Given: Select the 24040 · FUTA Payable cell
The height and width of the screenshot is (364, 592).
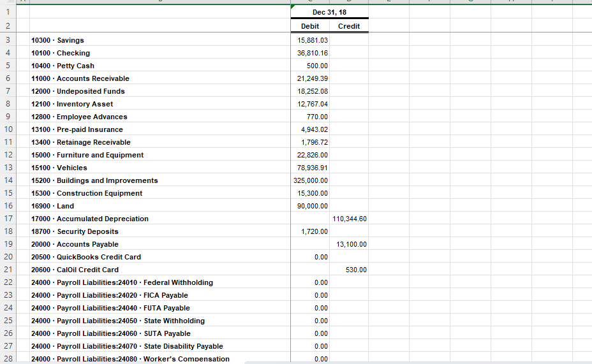Looking at the screenshot, I should 160,308.
